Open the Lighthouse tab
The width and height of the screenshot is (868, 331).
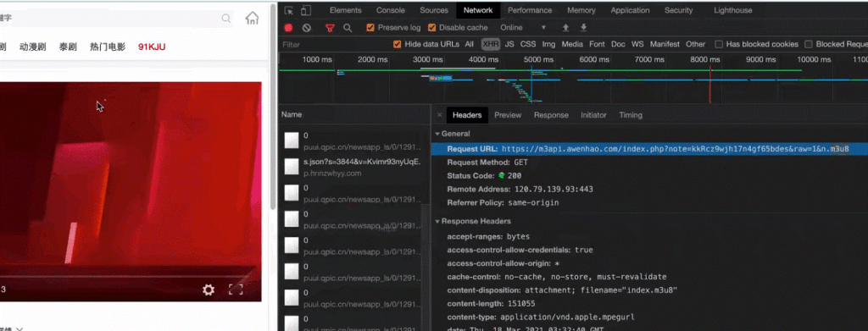tap(733, 10)
